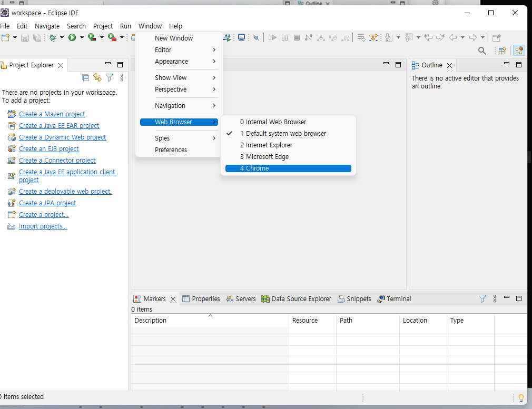
Task: Click the Step Over icon
Action: click(x=333, y=38)
